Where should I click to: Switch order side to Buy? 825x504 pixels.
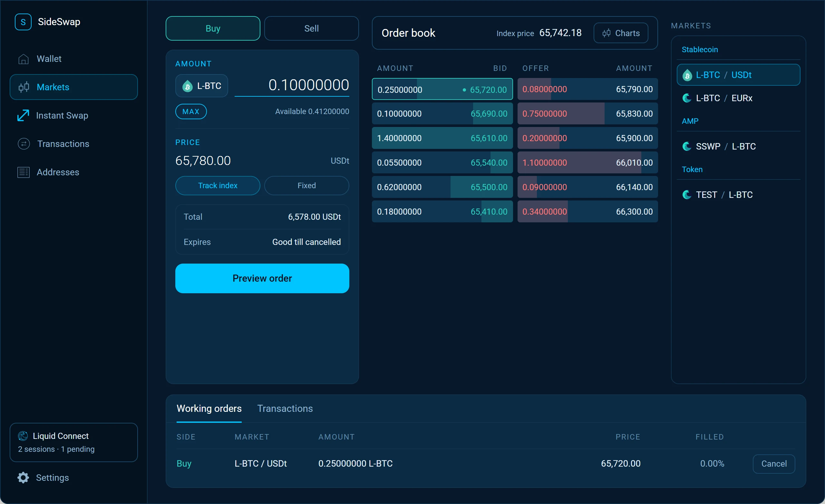(x=213, y=28)
